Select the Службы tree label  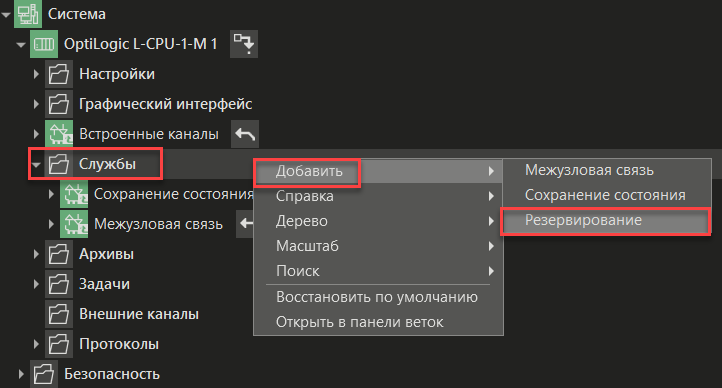(x=107, y=164)
